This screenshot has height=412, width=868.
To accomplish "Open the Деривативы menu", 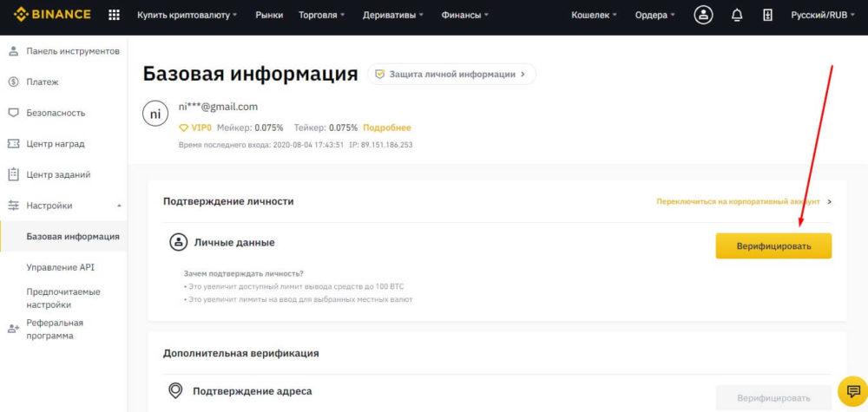I will 391,15.
